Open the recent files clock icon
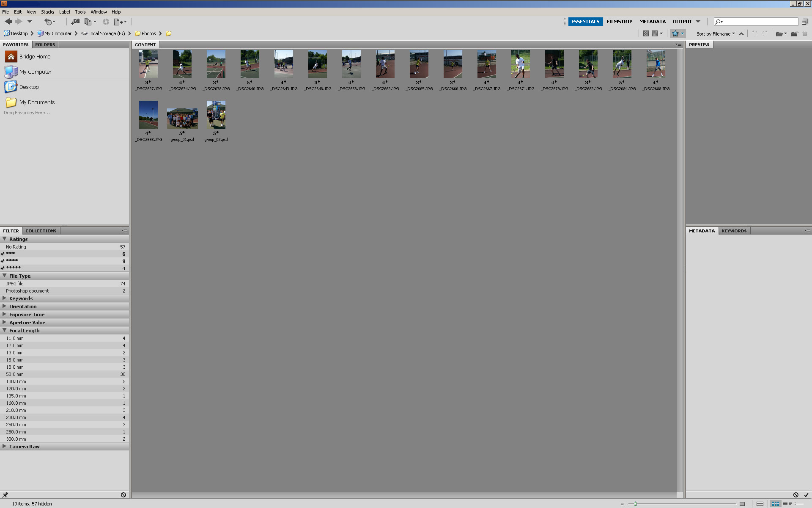Image resolution: width=812 pixels, height=508 pixels. pyautogui.click(x=49, y=22)
